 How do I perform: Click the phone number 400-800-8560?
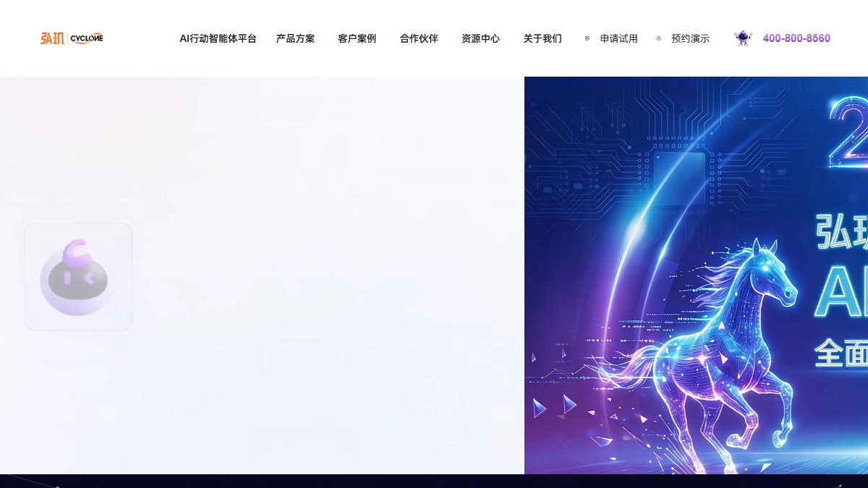(x=796, y=38)
